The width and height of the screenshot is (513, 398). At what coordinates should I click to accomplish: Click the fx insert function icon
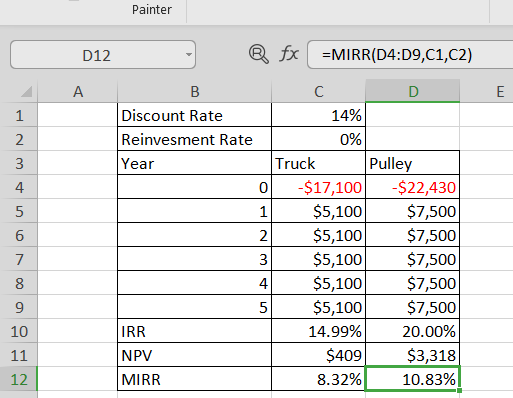[289, 54]
